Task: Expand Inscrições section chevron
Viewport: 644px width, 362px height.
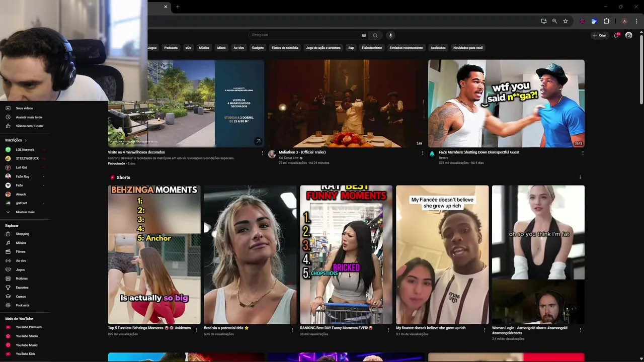Action: click(25, 140)
